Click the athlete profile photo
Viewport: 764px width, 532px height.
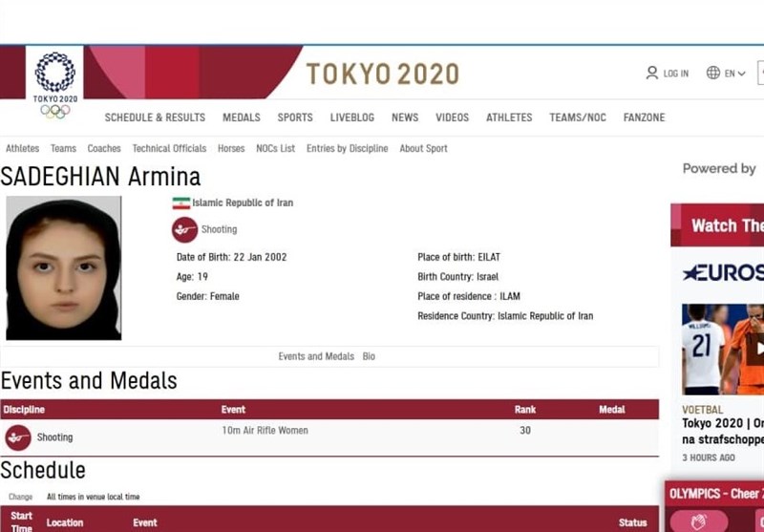tap(63, 267)
